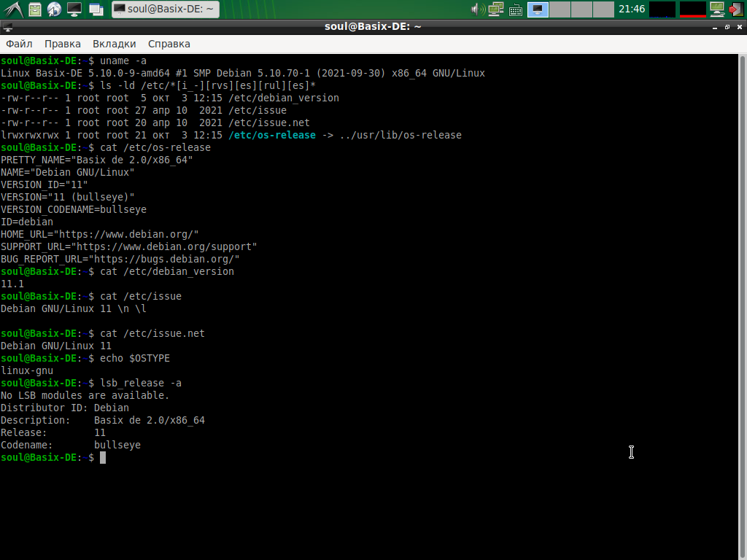747x560 pixels.
Task: Switch to the fourth workspace in pager
Action: pos(603,9)
